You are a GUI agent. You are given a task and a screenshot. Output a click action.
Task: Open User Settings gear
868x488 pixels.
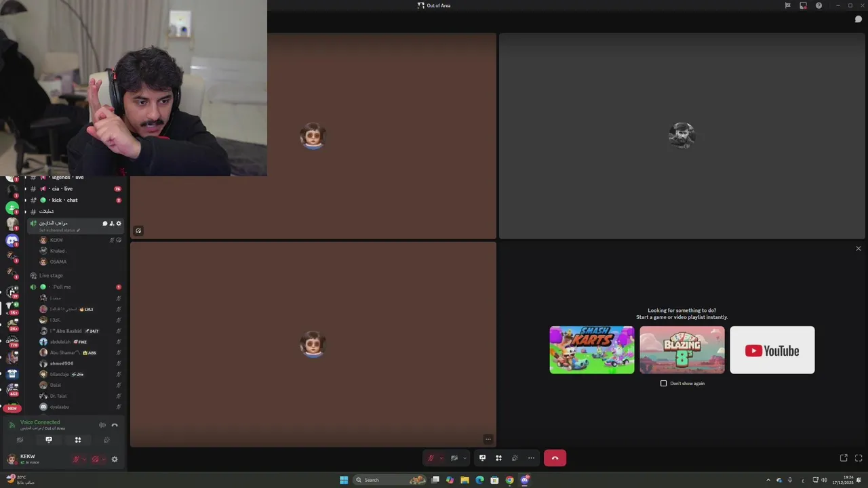coord(115,460)
